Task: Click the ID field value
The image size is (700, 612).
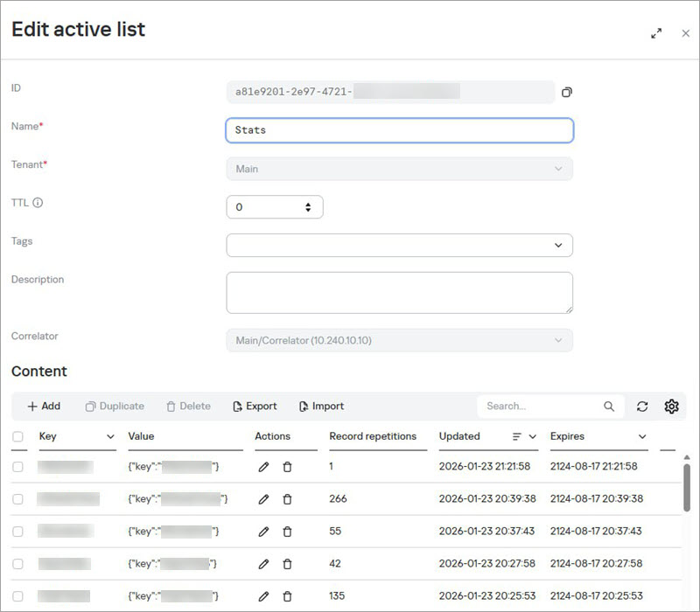Action: (x=390, y=92)
